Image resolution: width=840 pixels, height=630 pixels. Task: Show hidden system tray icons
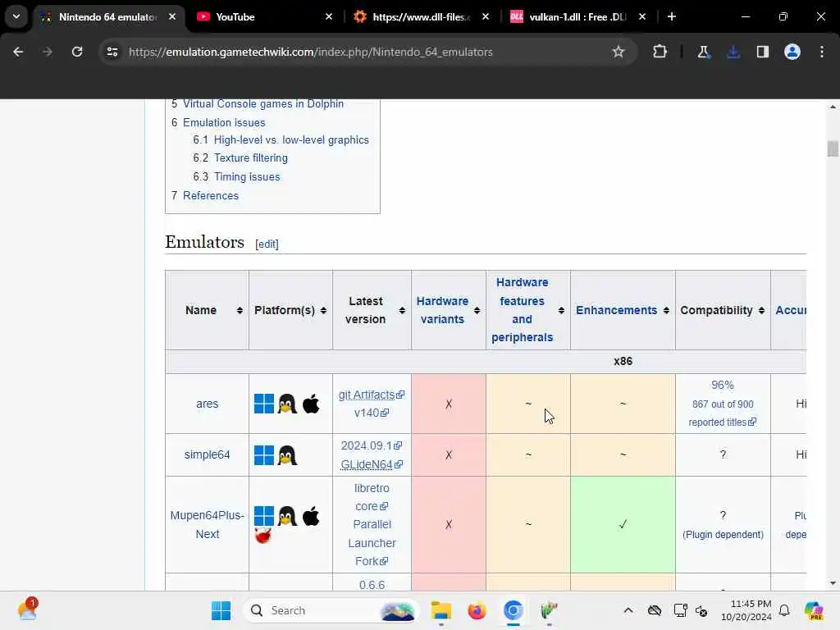(x=628, y=610)
